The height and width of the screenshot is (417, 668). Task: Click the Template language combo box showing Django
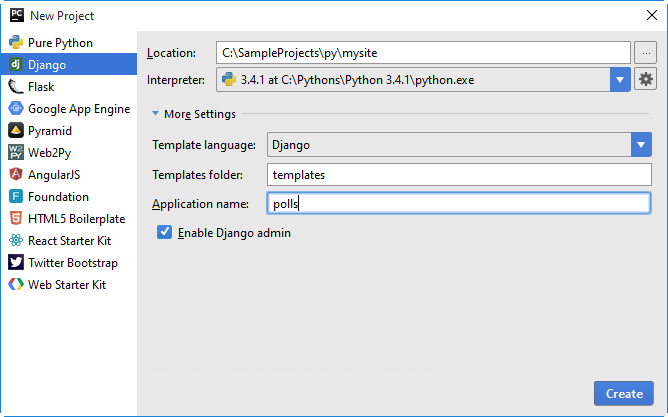(459, 144)
